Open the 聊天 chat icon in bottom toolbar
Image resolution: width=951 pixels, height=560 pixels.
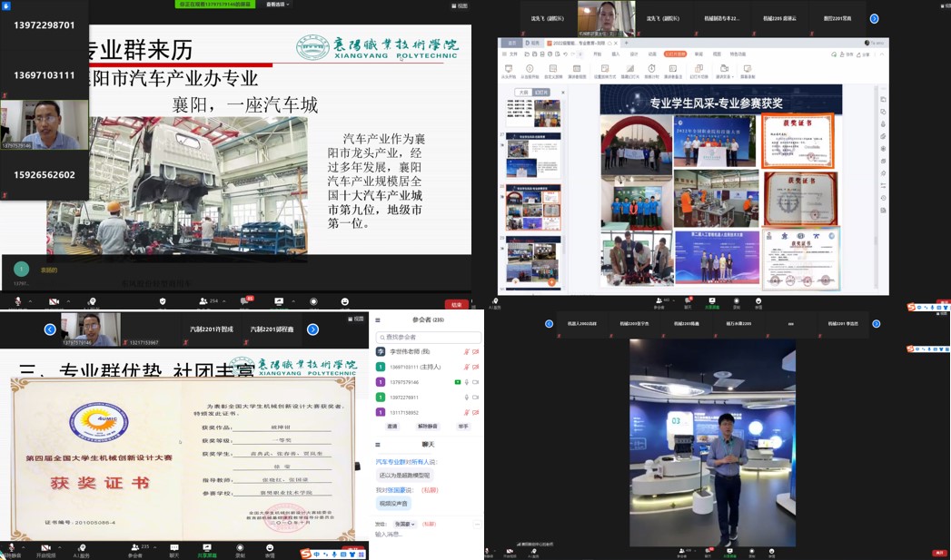(173, 549)
